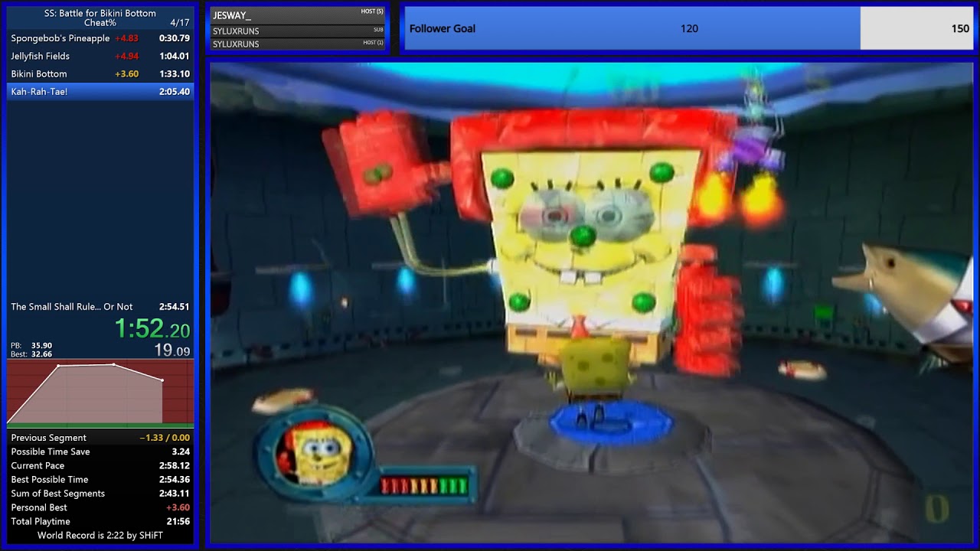The width and height of the screenshot is (980, 551).
Task: Click the PB: 35.90 segment label
Action: tap(31, 346)
